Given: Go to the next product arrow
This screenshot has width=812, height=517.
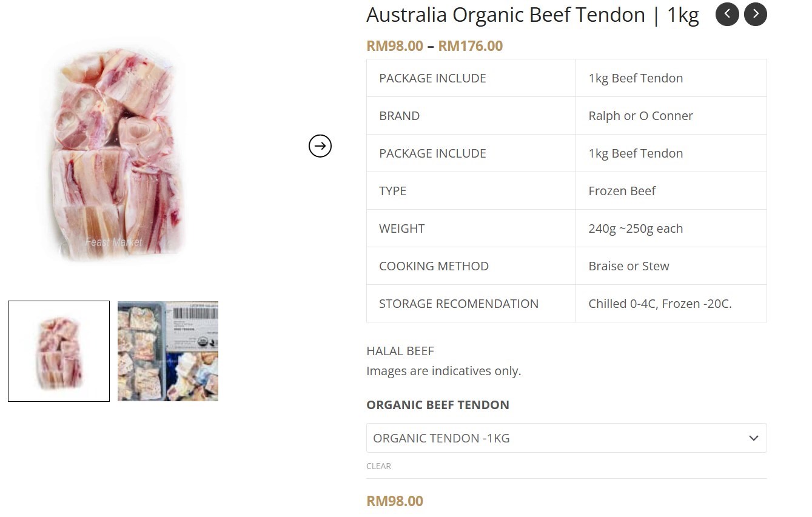Looking at the screenshot, I should click(756, 14).
